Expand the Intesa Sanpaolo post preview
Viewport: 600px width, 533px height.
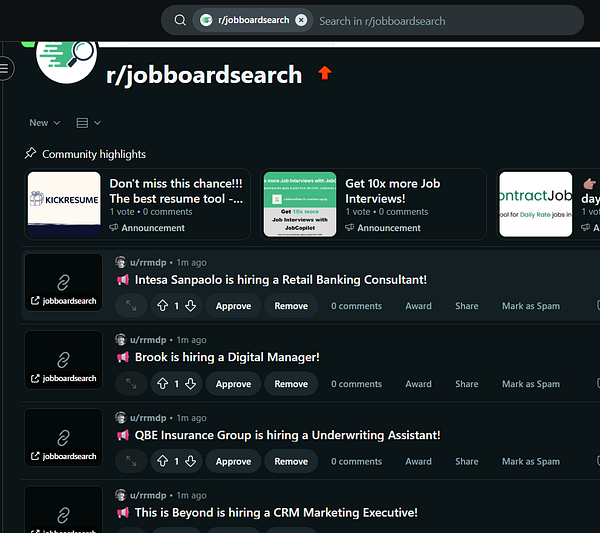click(131, 306)
